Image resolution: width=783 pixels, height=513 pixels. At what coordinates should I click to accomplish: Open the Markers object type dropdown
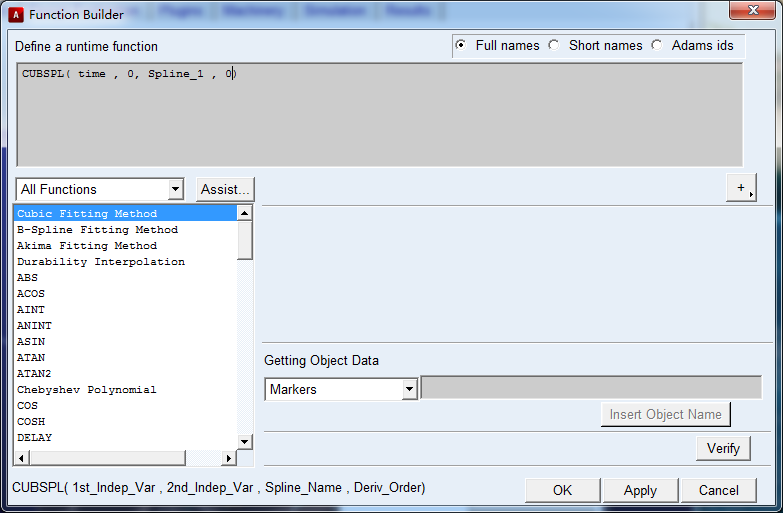[409, 389]
